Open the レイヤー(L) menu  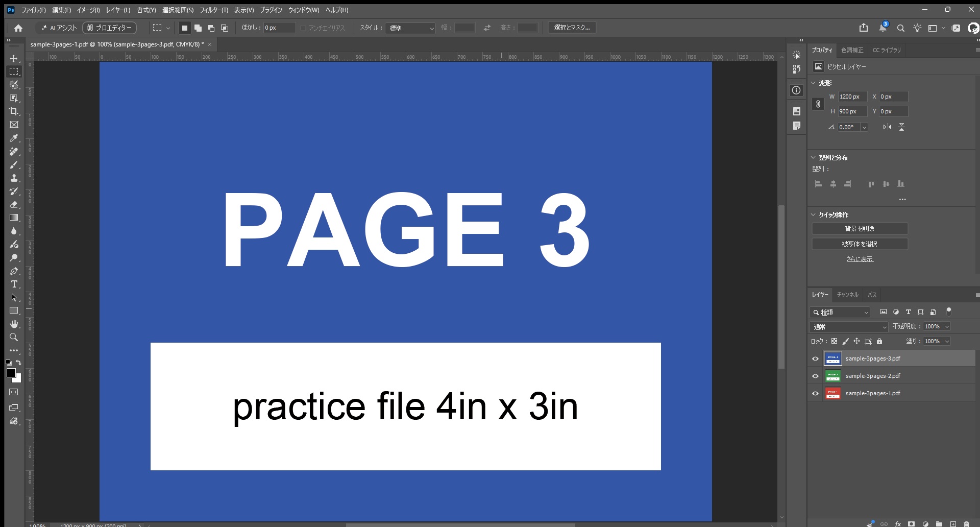pos(118,10)
